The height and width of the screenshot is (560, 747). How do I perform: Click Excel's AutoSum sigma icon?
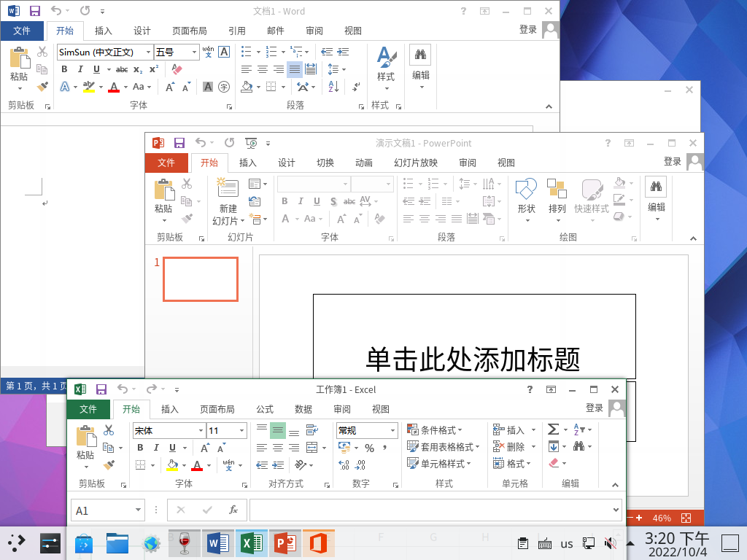(x=553, y=429)
